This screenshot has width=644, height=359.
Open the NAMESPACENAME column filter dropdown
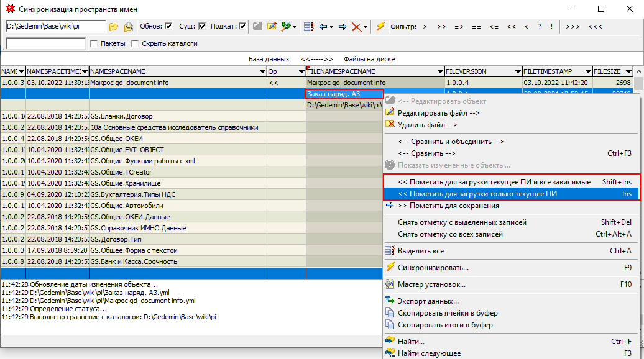pyautogui.click(x=262, y=71)
